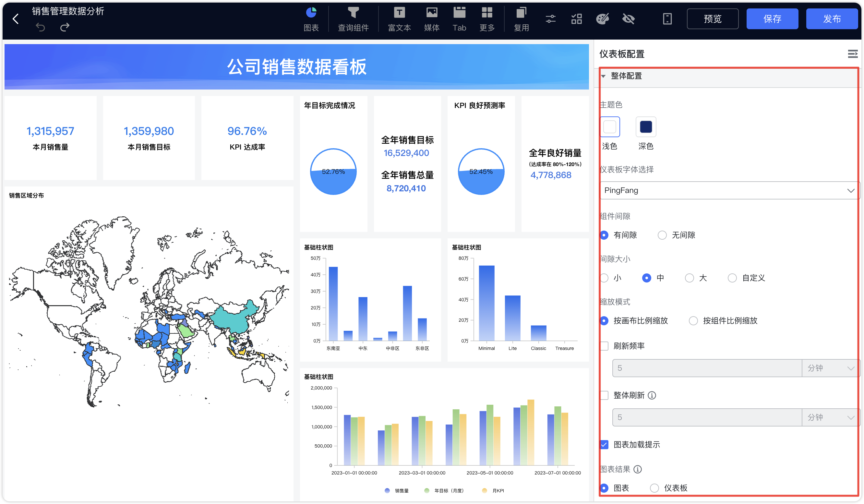Toggle the 销售量 legend item
Viewport: 864px width, 504px height.
[397, 491]
